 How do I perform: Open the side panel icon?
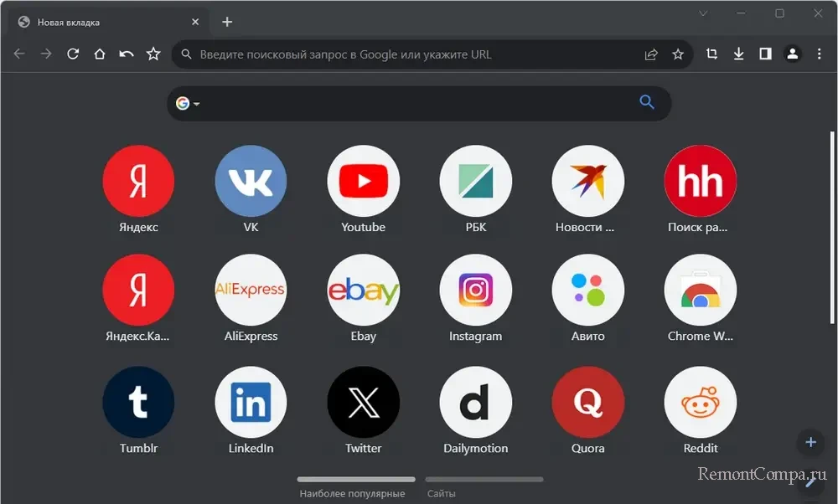(x=765, y=54)
